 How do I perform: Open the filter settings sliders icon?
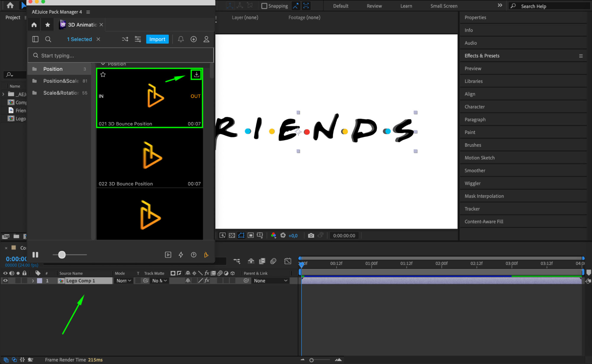tap(138, 39)
